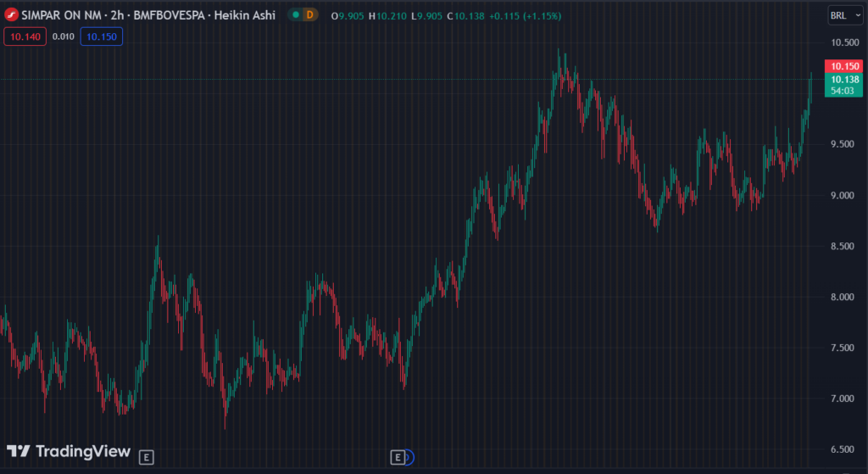This screenshot has height=474, width=868.
Task: Click the green market status dot
Action: coord(296,15)
